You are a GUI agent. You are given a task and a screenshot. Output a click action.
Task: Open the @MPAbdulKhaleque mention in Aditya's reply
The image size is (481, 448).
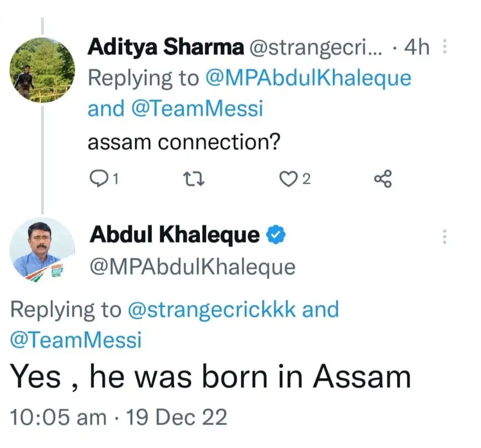tap(308, 78)
